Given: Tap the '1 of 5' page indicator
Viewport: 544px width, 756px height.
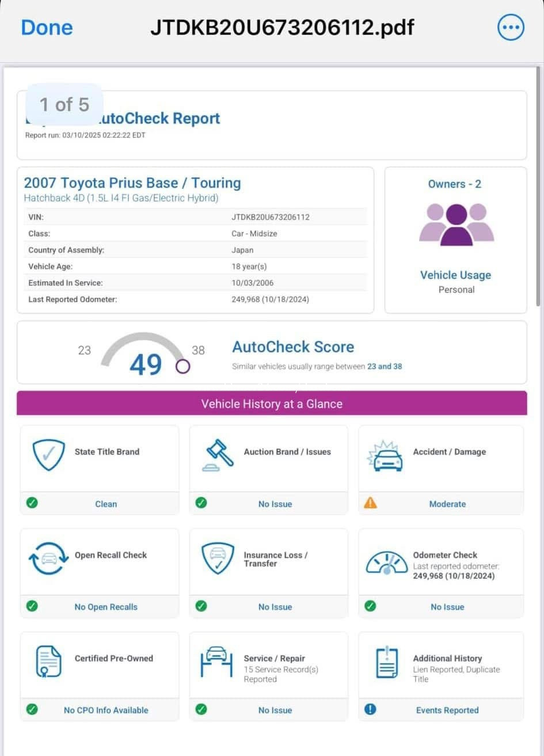Looking at the screenshot, I should [x=64, y=105].
